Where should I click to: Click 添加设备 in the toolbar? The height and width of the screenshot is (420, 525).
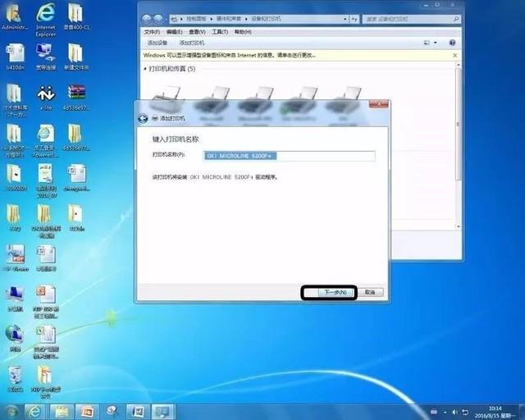(x=157, y=43)
